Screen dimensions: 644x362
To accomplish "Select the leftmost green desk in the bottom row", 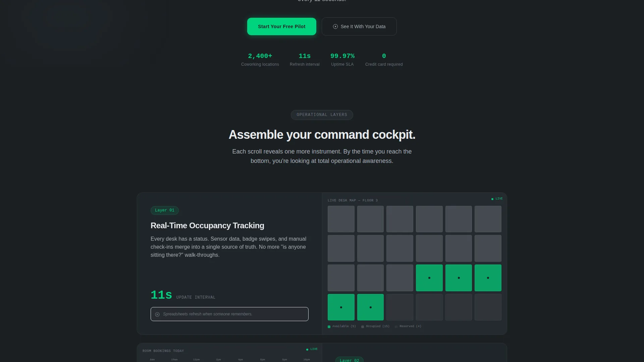I will (341, 307).
